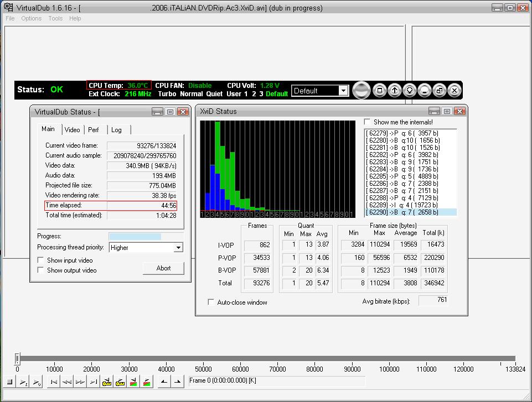This screenshot has width=532, height=402.
Task: Jump to the first frame
Action: (x=54, y=382)
